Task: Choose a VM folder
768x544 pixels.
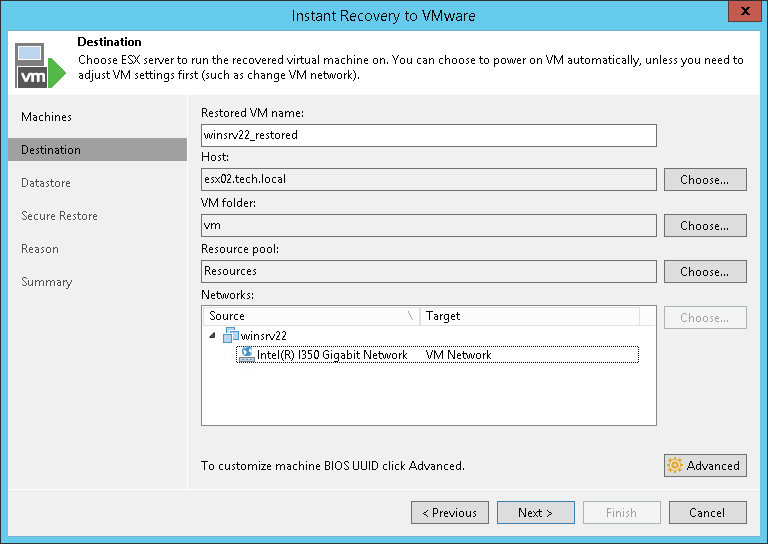Action: tap(704, 226)
